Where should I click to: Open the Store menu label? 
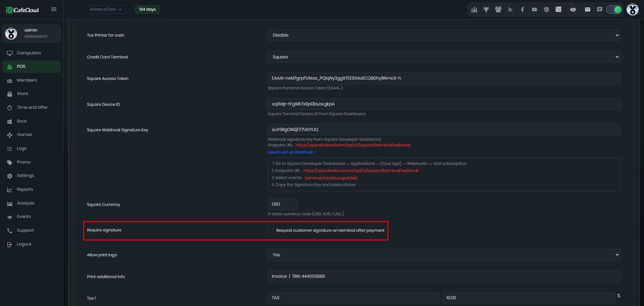pyautogui.click(x=22, y=94)
